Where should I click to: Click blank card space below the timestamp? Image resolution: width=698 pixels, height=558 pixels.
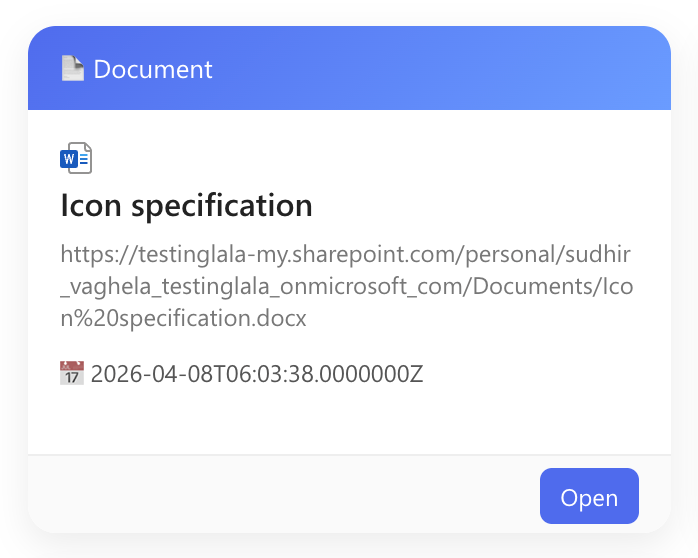point(349,420)
